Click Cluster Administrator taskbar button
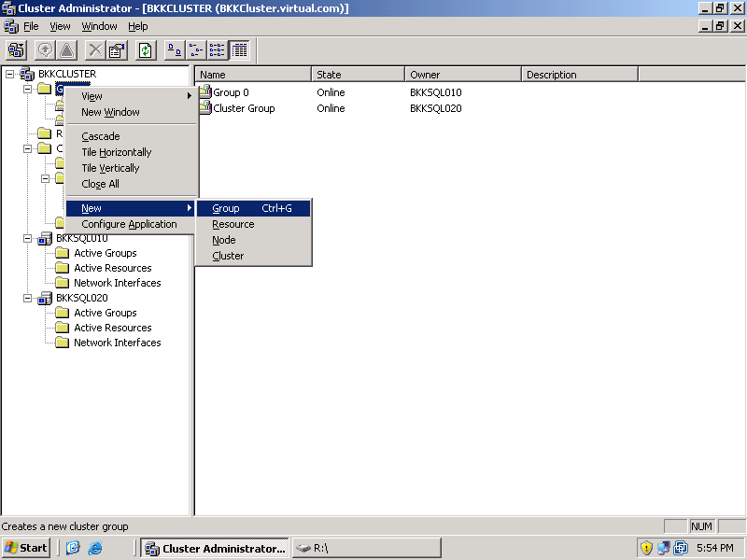This screenshot has height=560, width=747. click(x=215, y=548)
